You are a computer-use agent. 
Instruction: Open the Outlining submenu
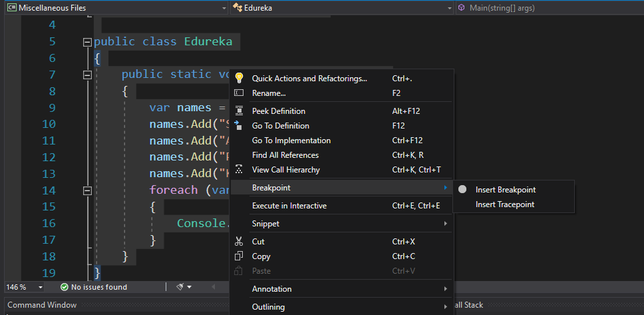coord(342,307)
